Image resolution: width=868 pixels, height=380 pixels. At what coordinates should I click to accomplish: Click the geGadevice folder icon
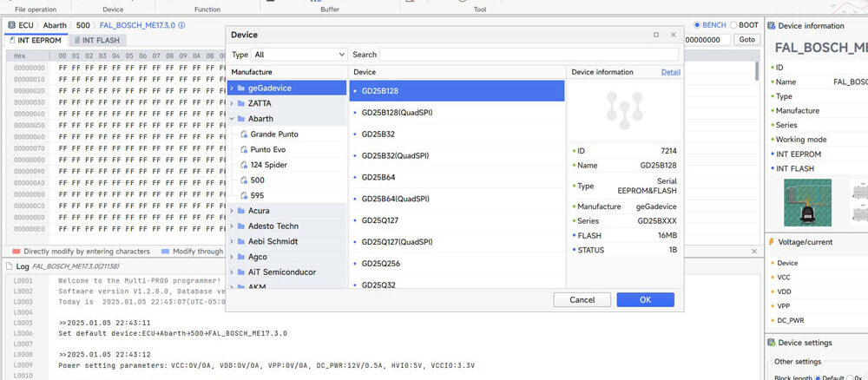(240, 88)
